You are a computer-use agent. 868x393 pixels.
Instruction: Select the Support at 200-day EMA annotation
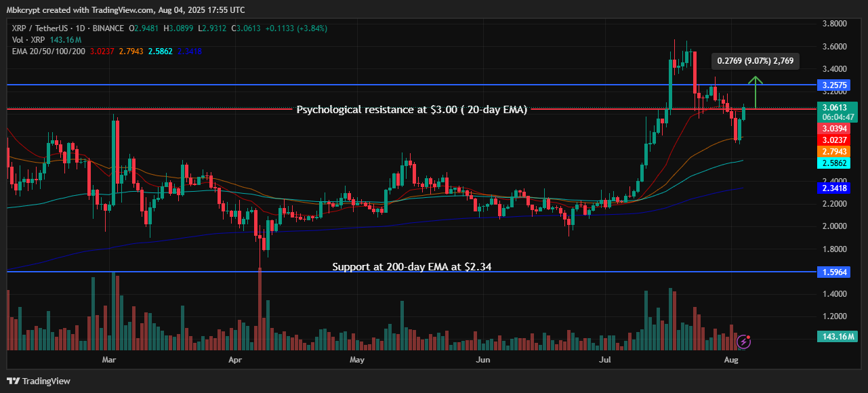[x=411, y=266]
